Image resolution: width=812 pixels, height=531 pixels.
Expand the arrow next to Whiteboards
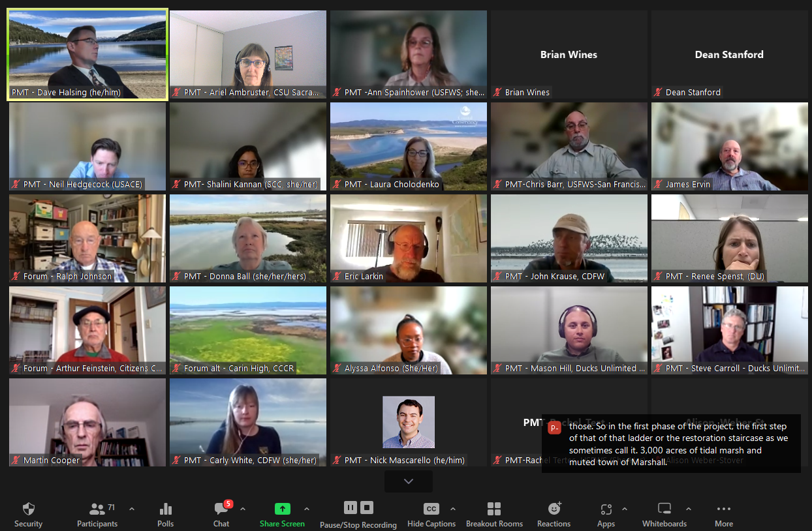pos(688,509)
